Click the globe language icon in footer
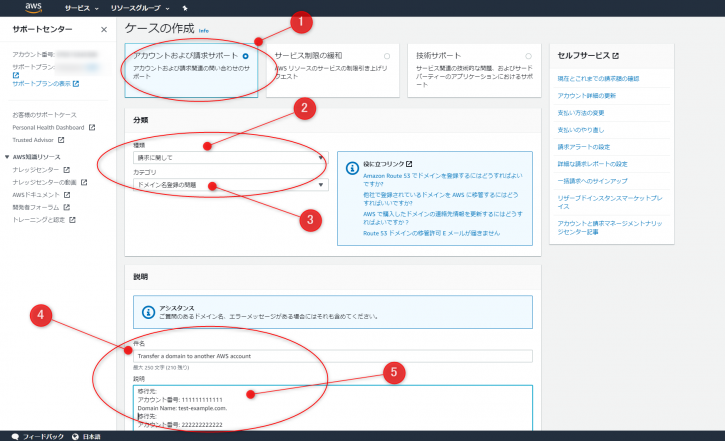 coord(75,436)
